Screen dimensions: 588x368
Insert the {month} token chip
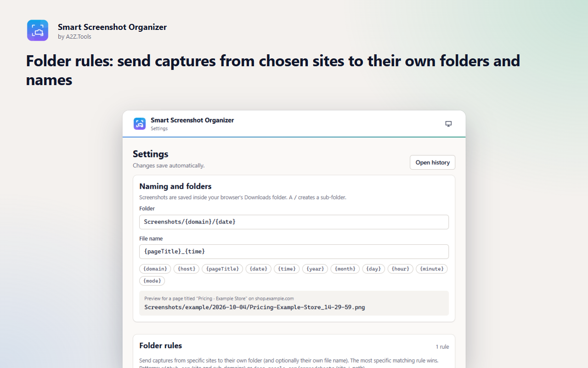[345, 269]
